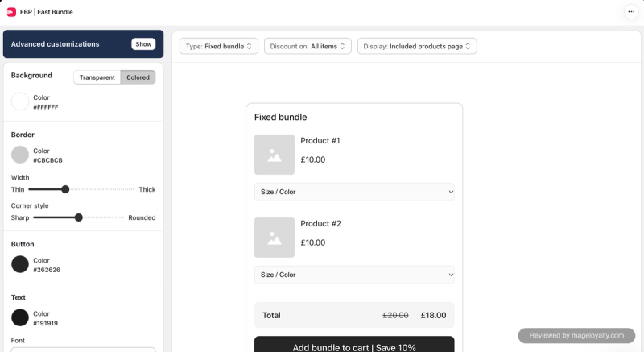Image resolution: width=644 pixels, height=352 pixels.
Task: Click the 'Thin' width label
Action: click(x=18, y=189)
